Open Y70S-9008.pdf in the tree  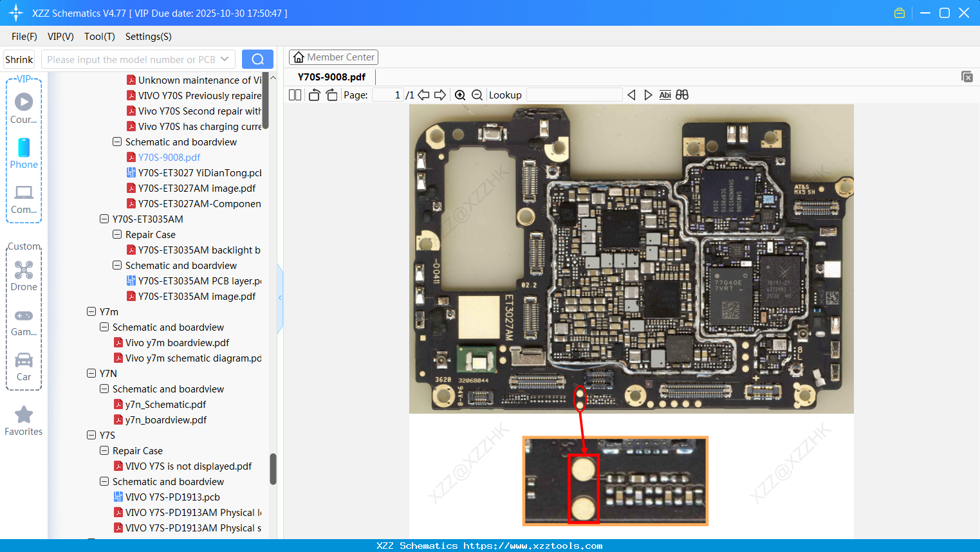click(163, 157)
